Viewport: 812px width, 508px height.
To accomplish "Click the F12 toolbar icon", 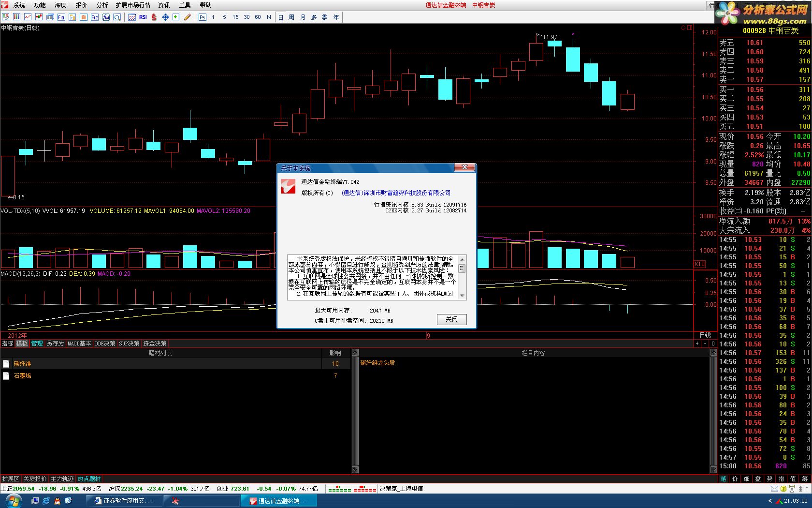I will point(94,17).
